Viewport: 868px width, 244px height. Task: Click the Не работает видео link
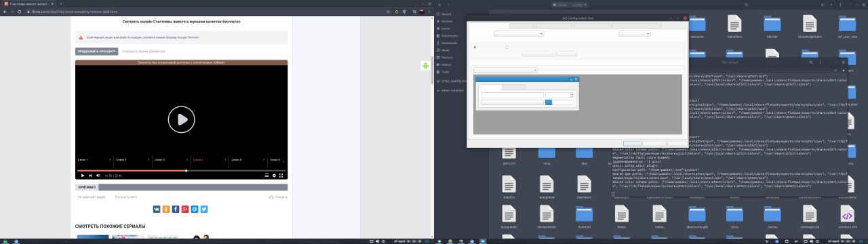92,197
